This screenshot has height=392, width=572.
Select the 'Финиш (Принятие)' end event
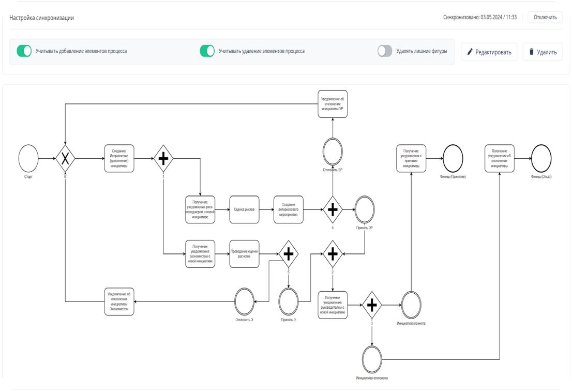point(453,158)
